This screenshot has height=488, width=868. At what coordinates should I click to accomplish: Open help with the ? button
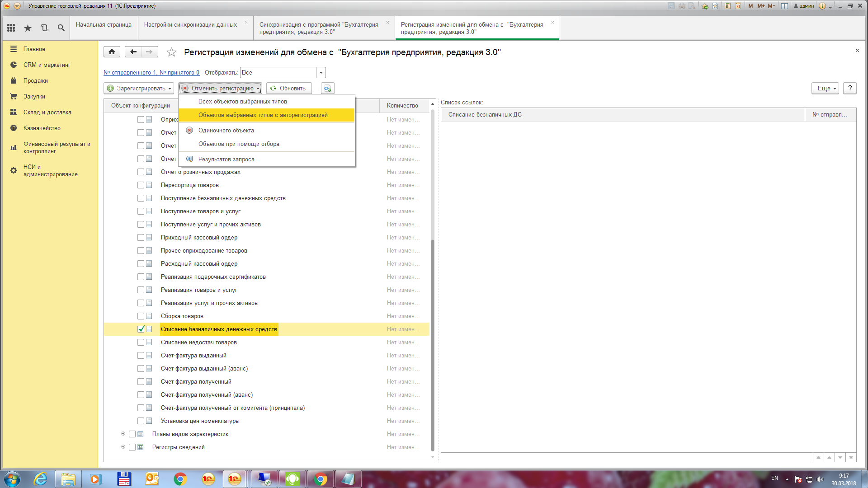coord(850,88)
